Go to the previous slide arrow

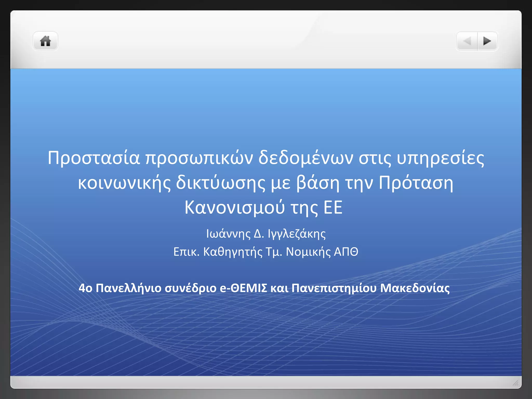(467, 41)
